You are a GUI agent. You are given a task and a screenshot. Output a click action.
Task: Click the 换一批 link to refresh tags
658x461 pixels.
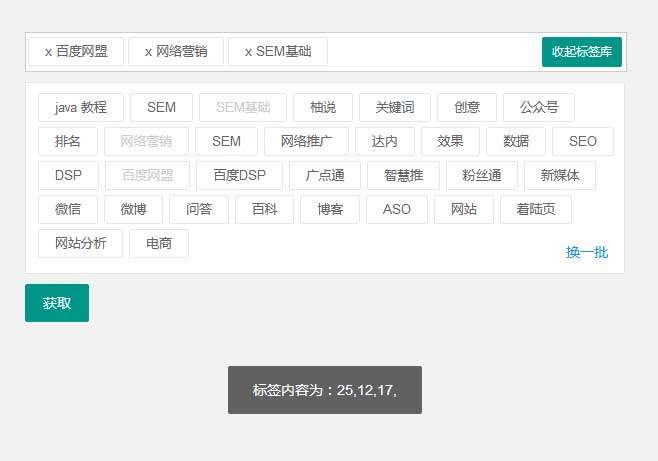click(x=586, y=252)
